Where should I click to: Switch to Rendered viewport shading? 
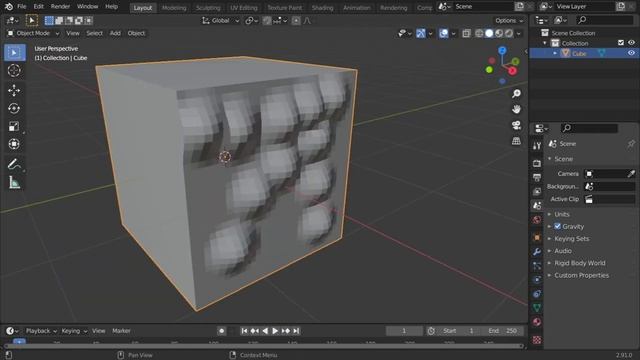(509, 33)
